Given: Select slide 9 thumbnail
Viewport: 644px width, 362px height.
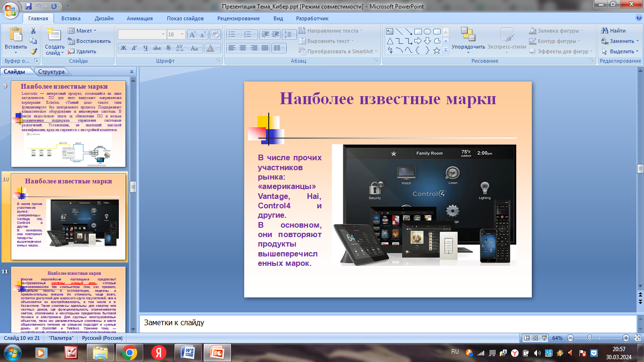Looking at the screenshot, I should click(x=68, y=124).
